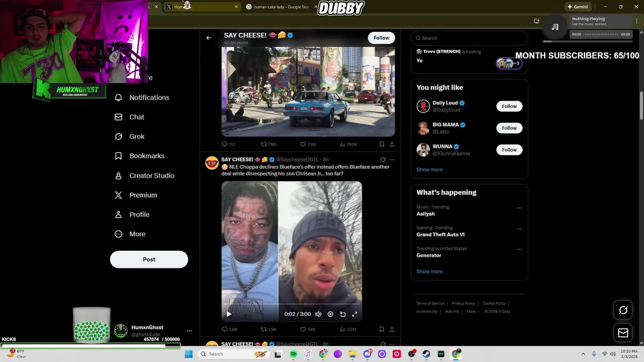Open Profile in the sidebar

click(x=132, y=215)
